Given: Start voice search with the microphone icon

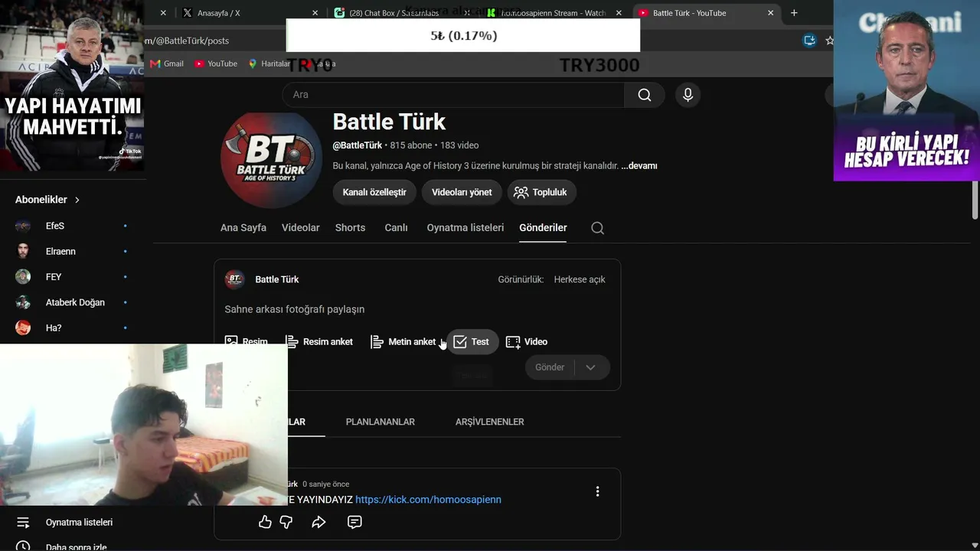Looking at the screenshot, I should click(688, 95).
